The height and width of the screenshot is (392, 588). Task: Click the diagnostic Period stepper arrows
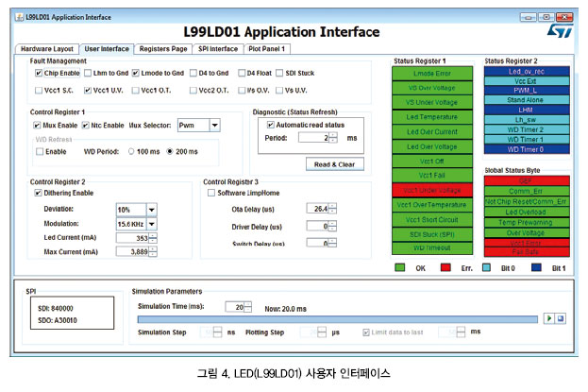pos(332,138)
